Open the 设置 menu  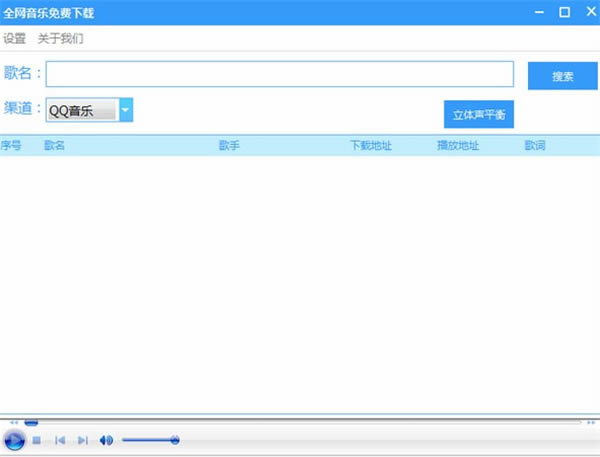tap(14, 39)
